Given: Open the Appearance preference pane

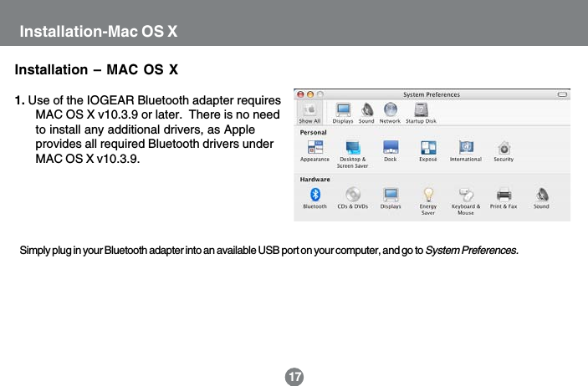Looking at the screenshot, I should click(x=315, y=151).
